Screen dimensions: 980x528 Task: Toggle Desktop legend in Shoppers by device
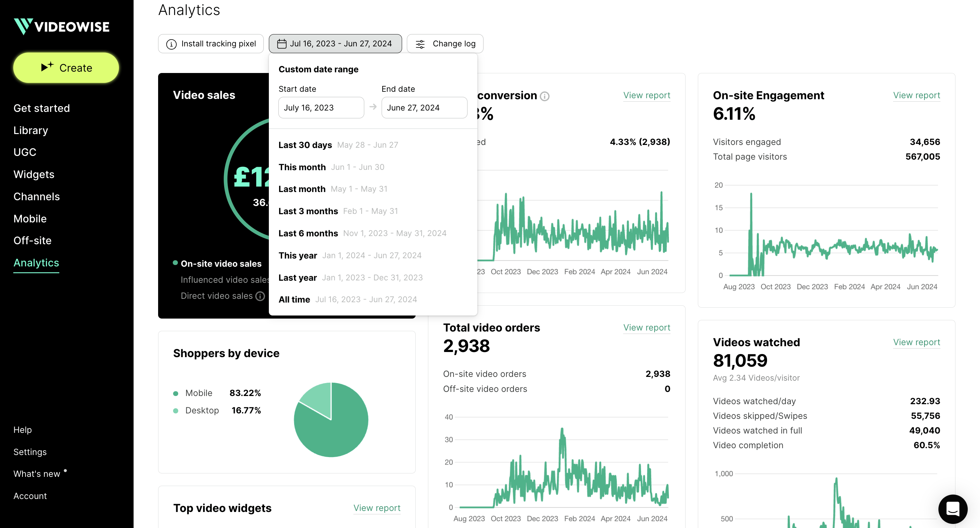point(202,410)
